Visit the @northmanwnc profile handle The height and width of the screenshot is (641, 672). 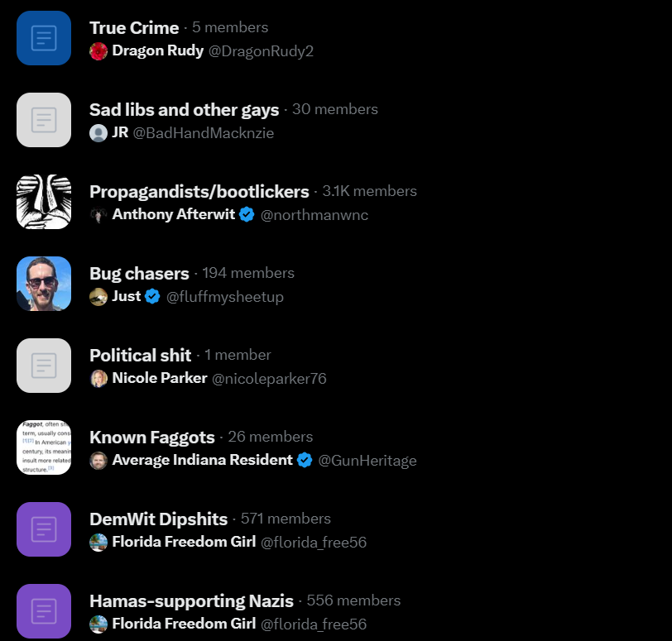pyautogui.click(x=314, y=215)
